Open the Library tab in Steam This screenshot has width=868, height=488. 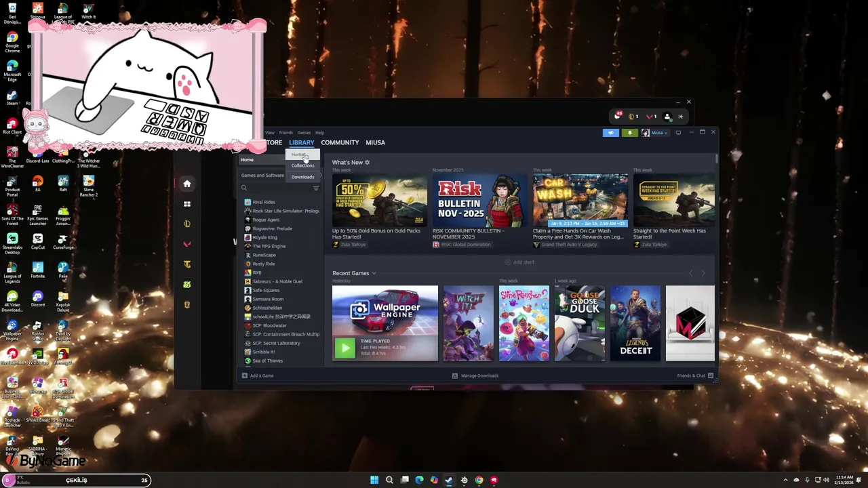point(302,143)
